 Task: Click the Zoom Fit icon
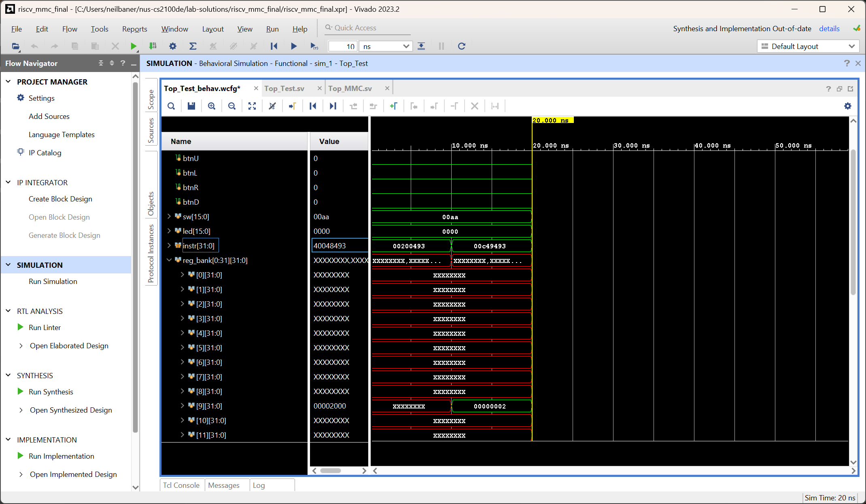coord(252,106)
